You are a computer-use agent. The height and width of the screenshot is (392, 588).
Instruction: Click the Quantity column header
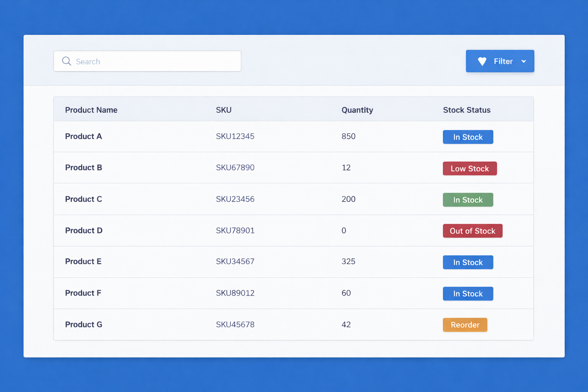(x=357, y=110)
